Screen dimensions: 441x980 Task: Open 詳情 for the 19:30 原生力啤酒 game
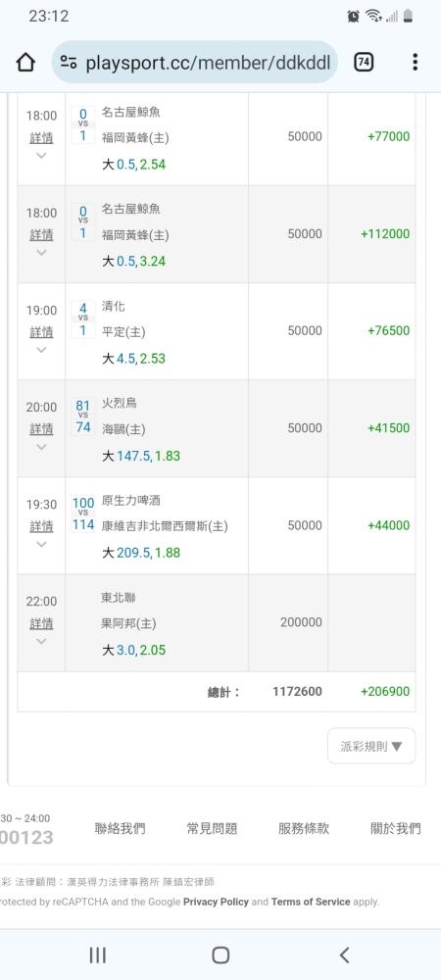(41, 526)
